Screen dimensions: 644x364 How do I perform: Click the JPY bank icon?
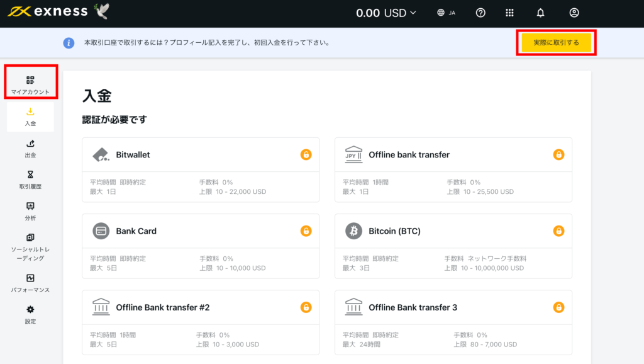click(x=353, y=155)
